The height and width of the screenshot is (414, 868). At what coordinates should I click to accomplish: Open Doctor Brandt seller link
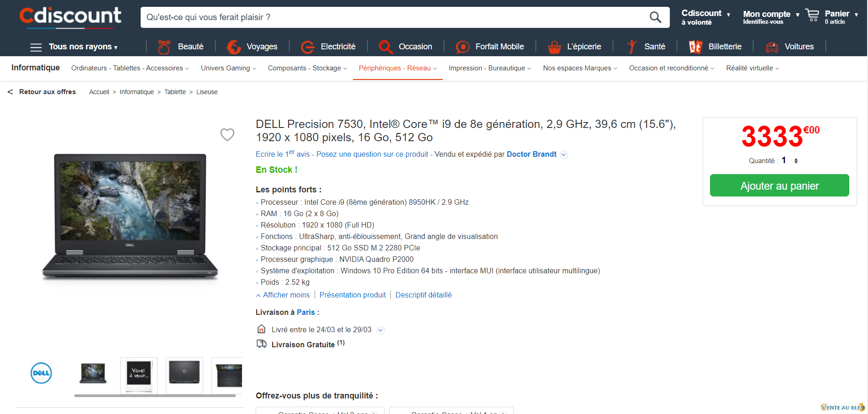pyautogui.click(x=531, y=154)
